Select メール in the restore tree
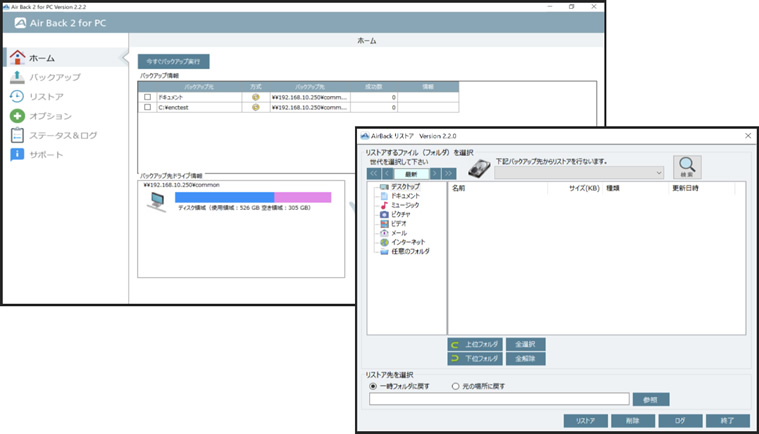759x434 pixels. coord(398,233)
